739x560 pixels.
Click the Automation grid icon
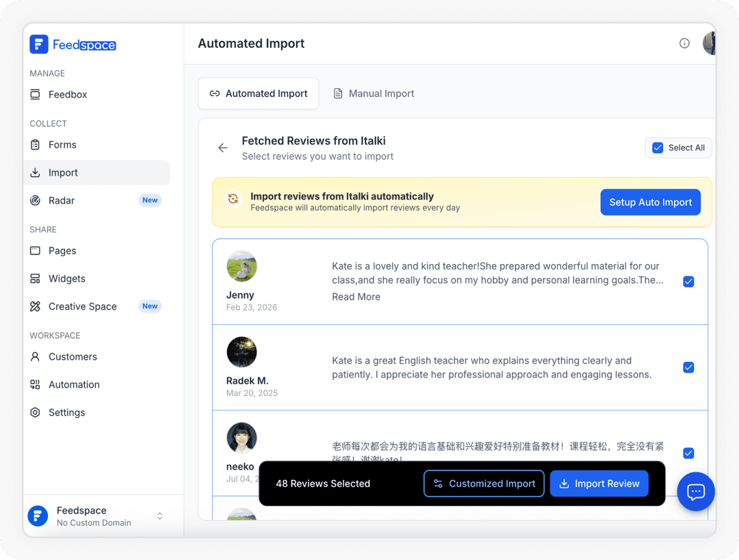[x=35, y=384]
